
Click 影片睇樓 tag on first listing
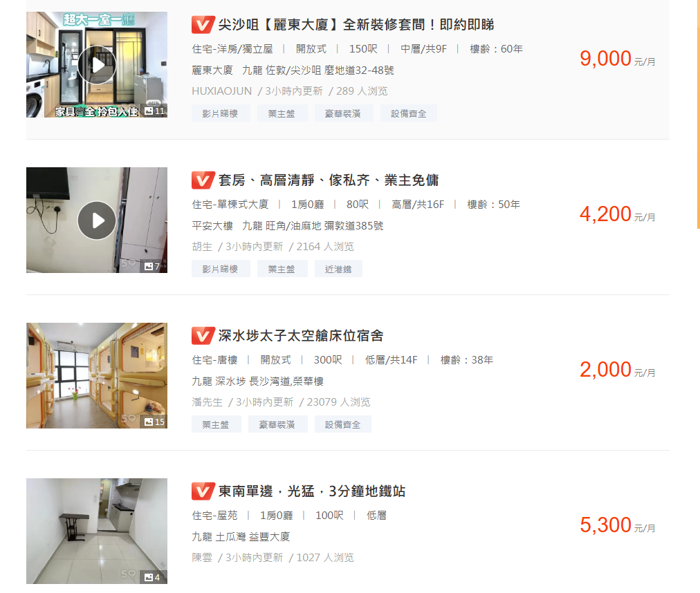pos(221,113)
